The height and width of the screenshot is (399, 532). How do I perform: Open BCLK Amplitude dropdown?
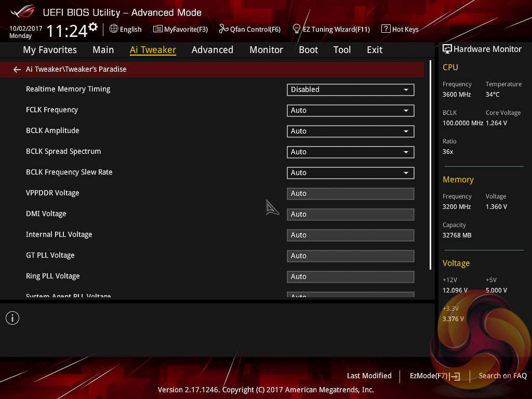[x=351, y=131]
